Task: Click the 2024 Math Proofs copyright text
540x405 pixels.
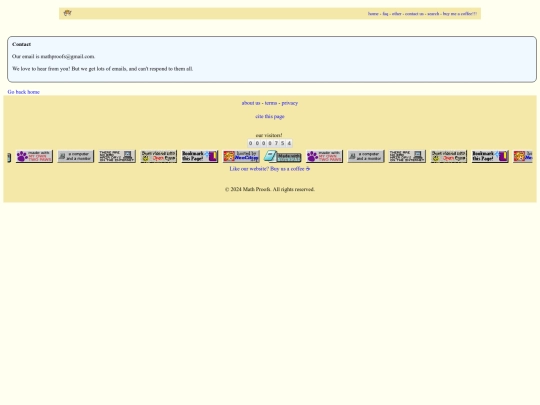Action: pos(270,189)
